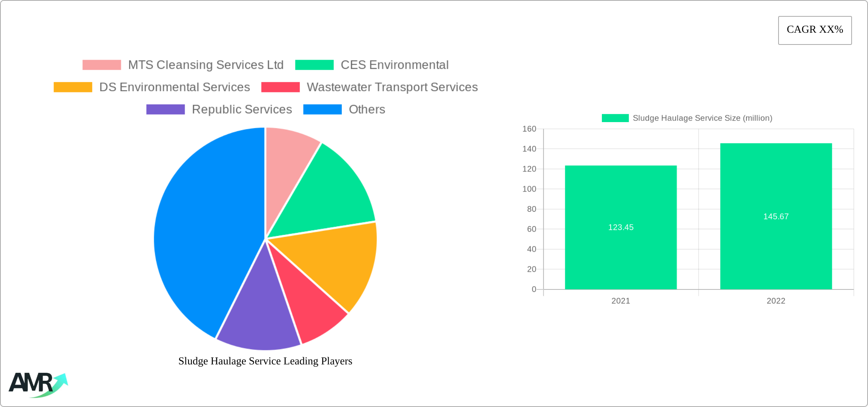Click the Others blue legend icon
This screenshot has height=407, width=868.
(322, 110)
